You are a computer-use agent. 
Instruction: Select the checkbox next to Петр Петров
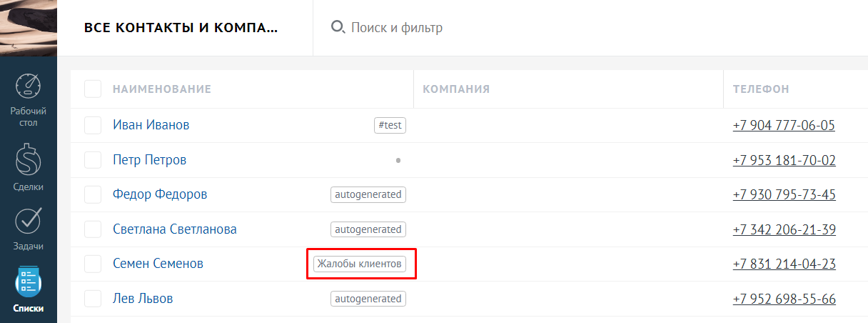coord(93,160)
